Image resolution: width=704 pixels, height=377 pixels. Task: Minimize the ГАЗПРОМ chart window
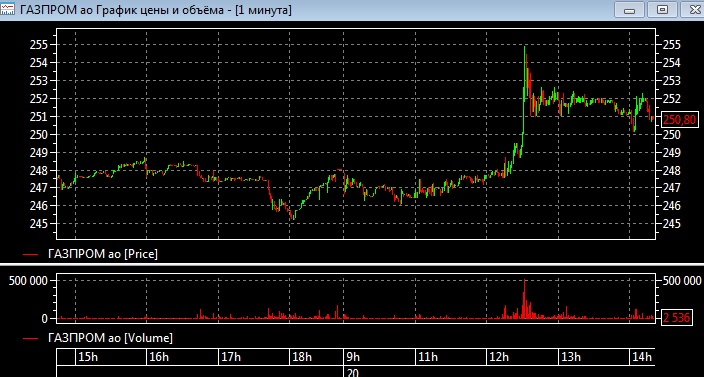click(630, 9)
